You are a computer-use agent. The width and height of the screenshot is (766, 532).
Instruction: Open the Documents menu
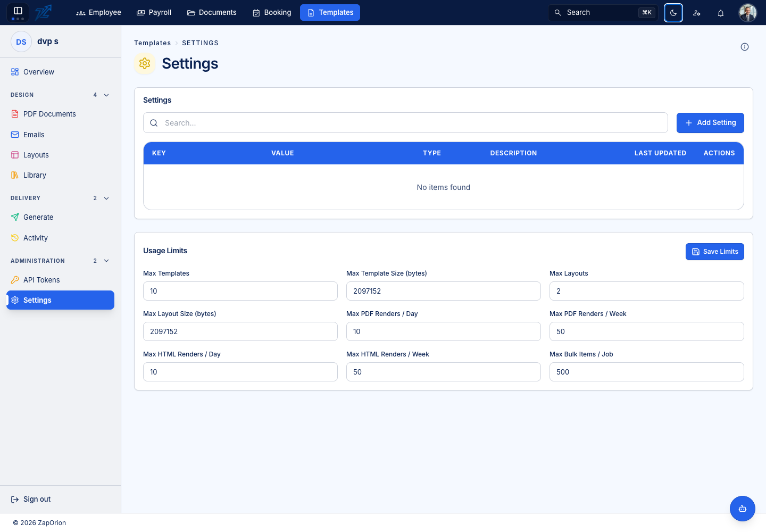click(212, 12)
